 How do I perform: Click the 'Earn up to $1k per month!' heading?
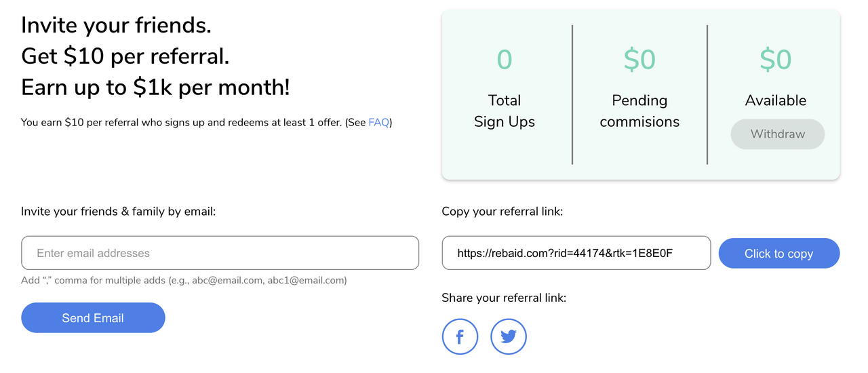point(155,87)
